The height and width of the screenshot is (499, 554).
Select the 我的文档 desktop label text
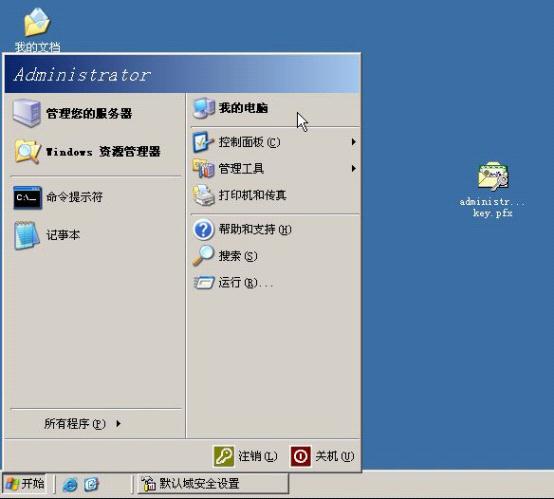tap(37, 47)
